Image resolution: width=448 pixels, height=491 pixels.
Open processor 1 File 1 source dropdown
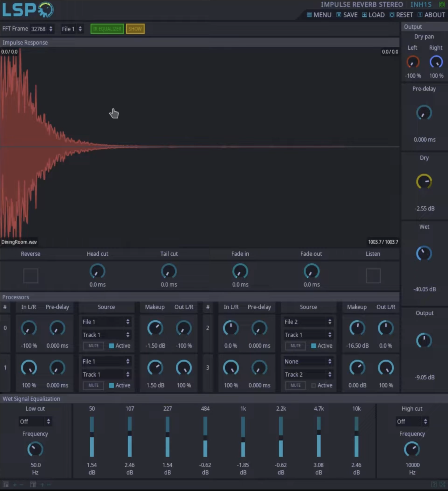click(x=106, y=361)
